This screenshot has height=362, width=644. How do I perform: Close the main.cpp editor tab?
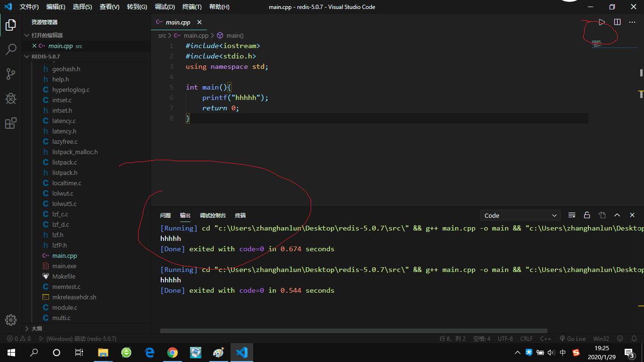click(199, 22)
